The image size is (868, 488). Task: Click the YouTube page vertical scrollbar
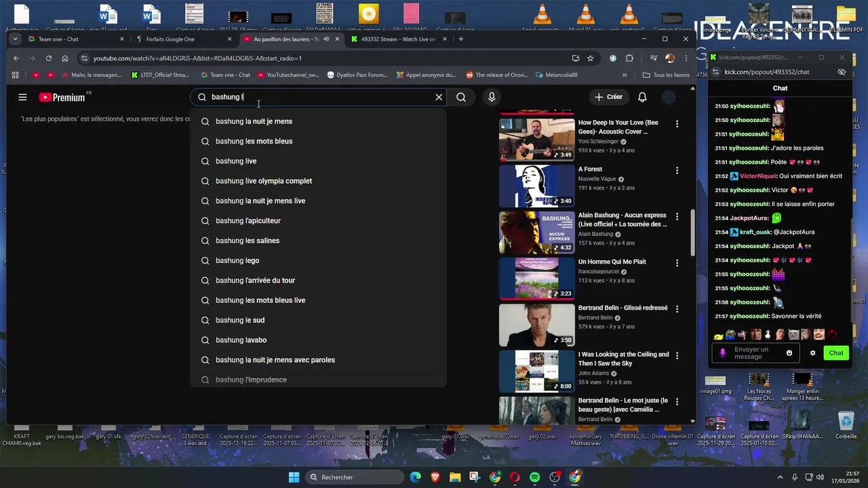click(x=692, y=232)
